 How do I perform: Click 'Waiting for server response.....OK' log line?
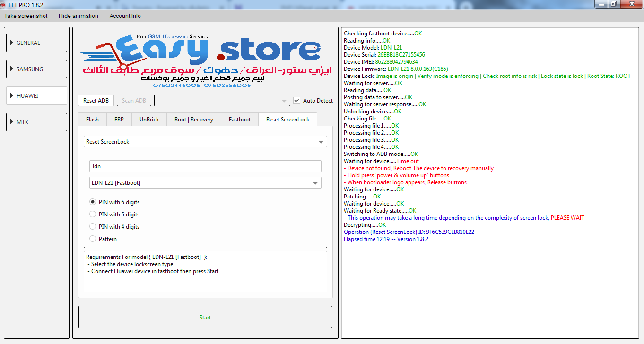pos(385,104)
